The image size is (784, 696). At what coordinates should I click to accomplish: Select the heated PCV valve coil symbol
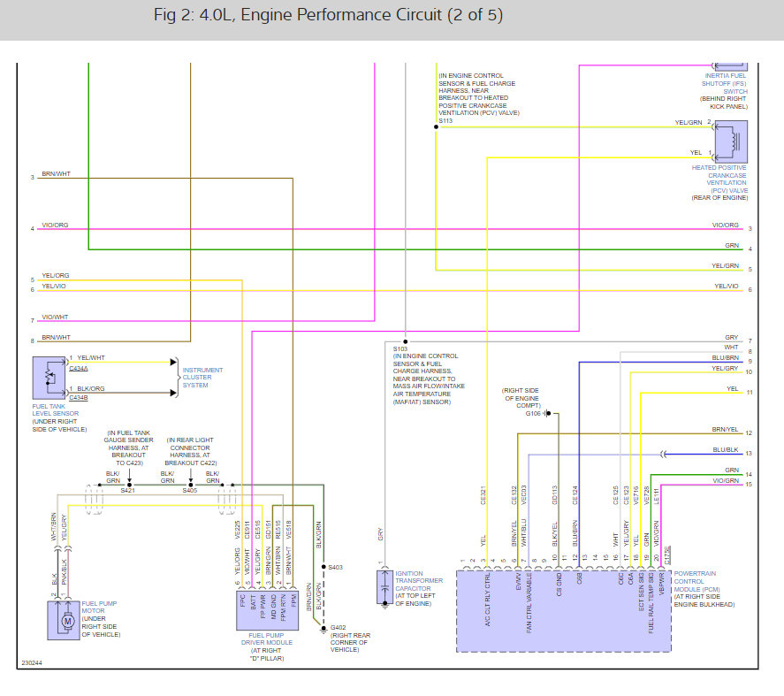click(x=732, y=141)
